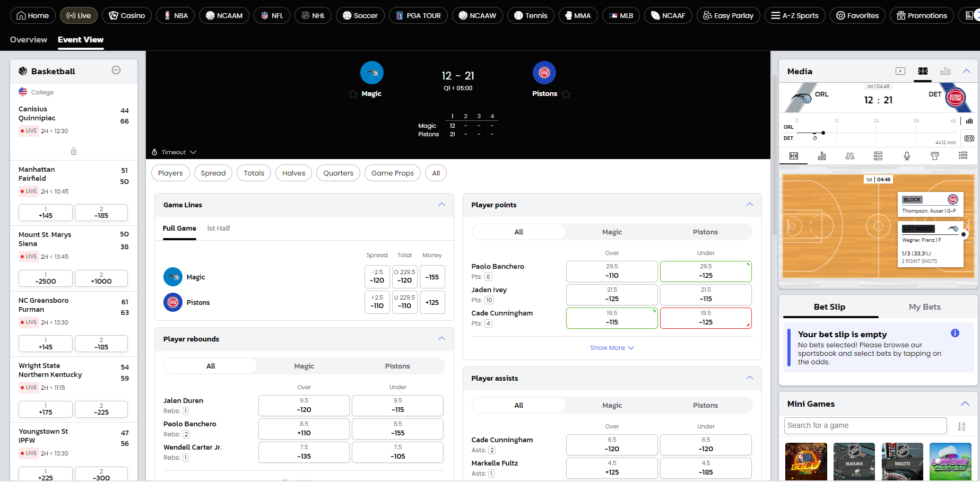
Task: Filter markets by Quarters
Action: pos(339,173)
